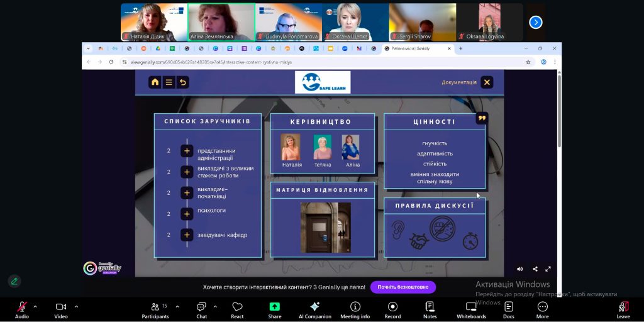
Task: Expand the психологи plus button
Action: click(187, 214)
